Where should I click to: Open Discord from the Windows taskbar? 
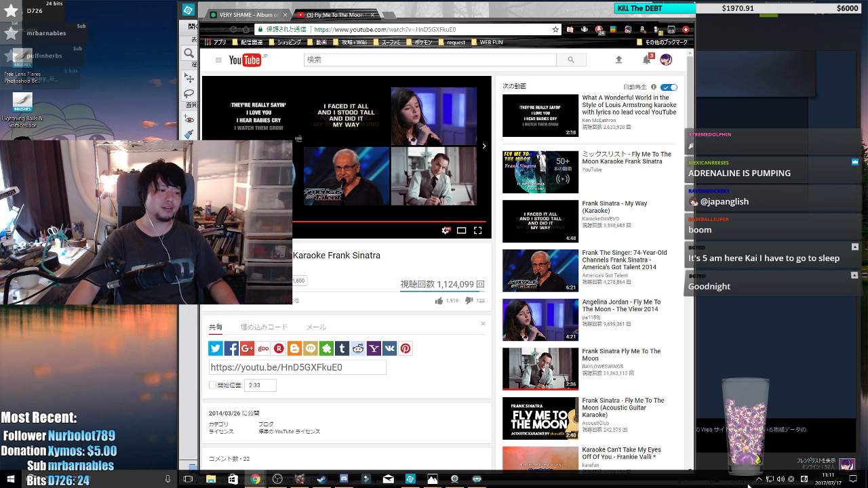[x=344, y=479]
